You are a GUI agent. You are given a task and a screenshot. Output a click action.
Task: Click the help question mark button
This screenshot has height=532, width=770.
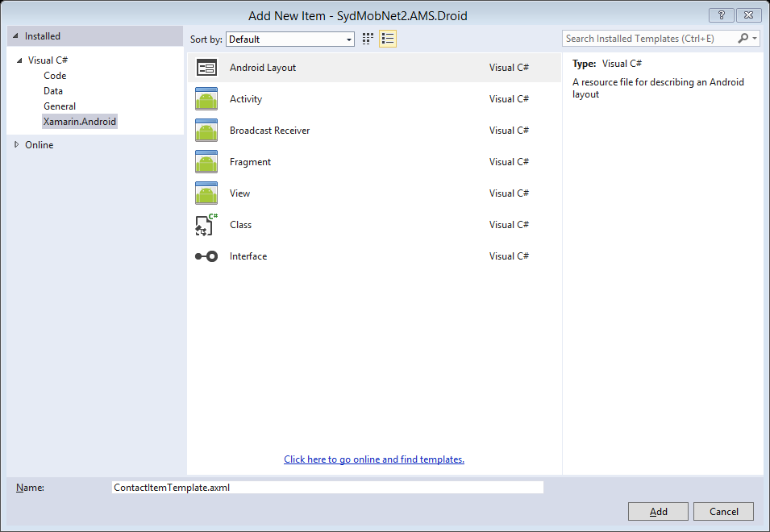722,15
